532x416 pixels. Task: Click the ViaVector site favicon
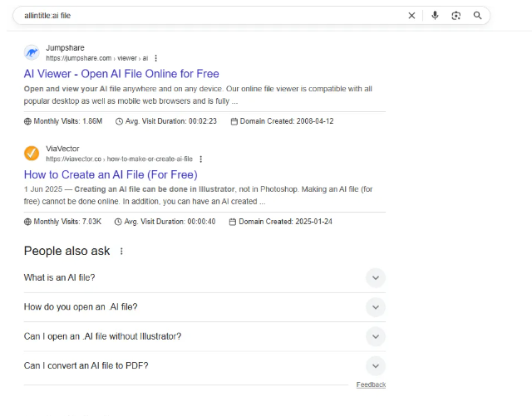(32, 153)
